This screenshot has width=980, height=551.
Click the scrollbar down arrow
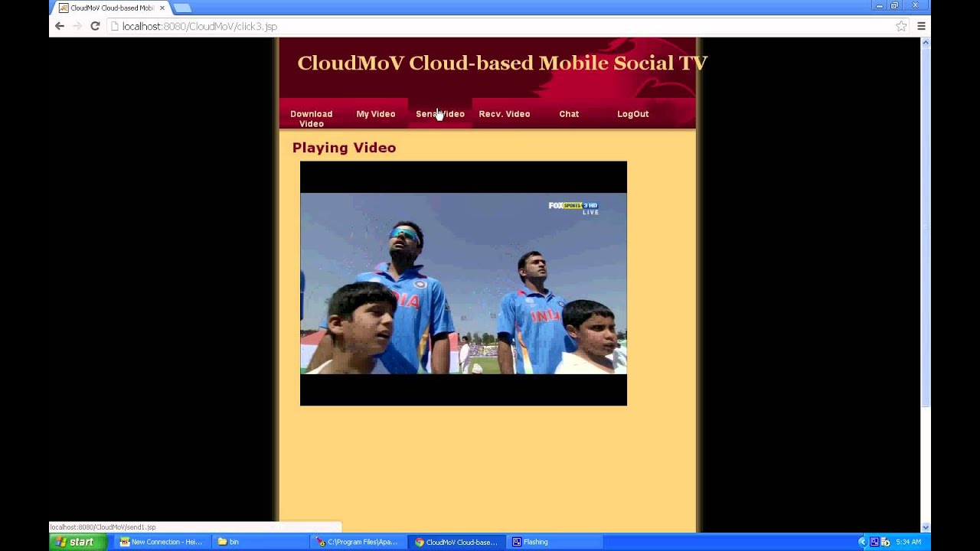tap(925, 527)
